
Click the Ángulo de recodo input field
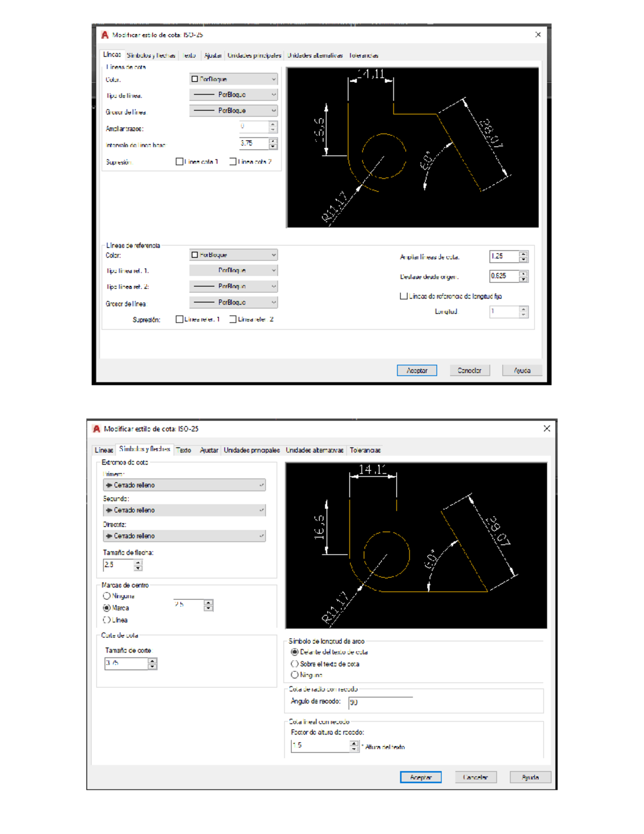tap(380, 702)
